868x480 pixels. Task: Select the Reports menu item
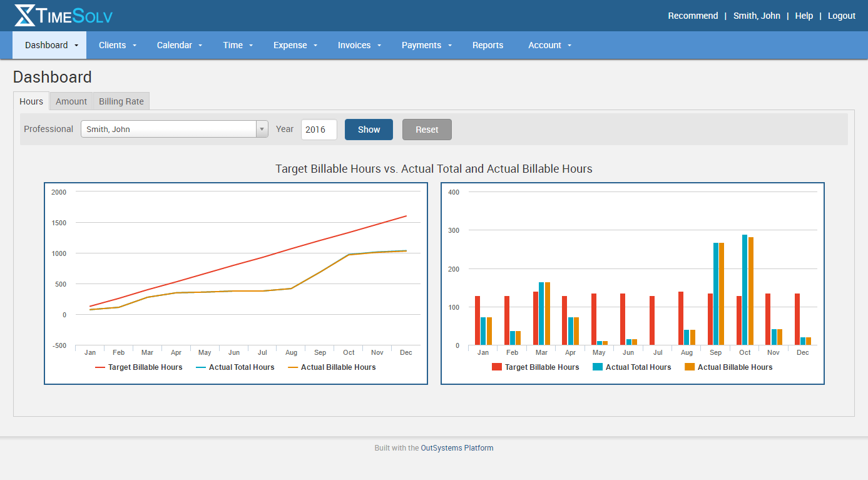488,45
